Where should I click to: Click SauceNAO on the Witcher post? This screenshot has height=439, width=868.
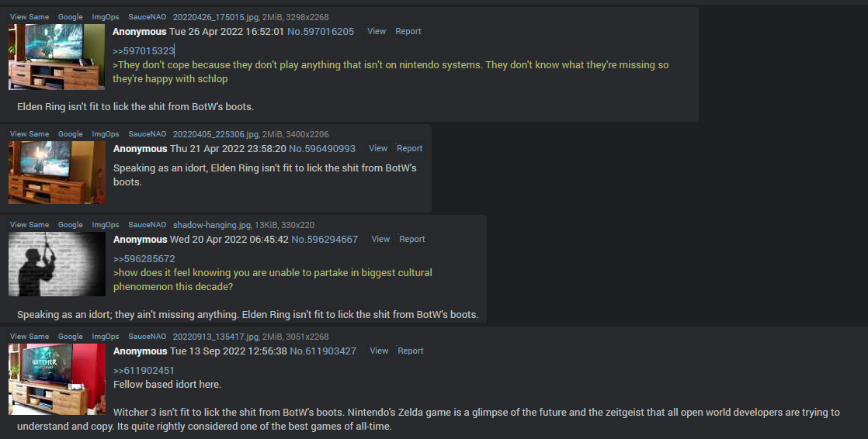pyautogui.click(x=148, y=337)
